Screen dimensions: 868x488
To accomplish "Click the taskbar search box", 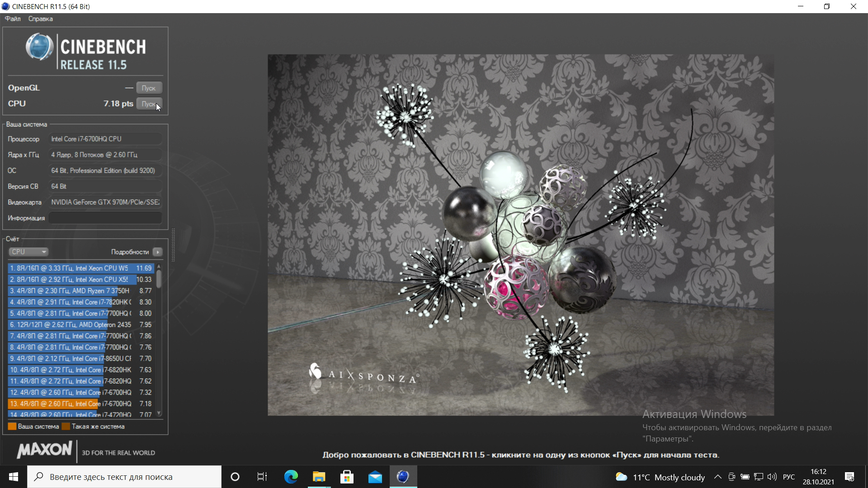I will pyautogui.click(x=124, y=477).
